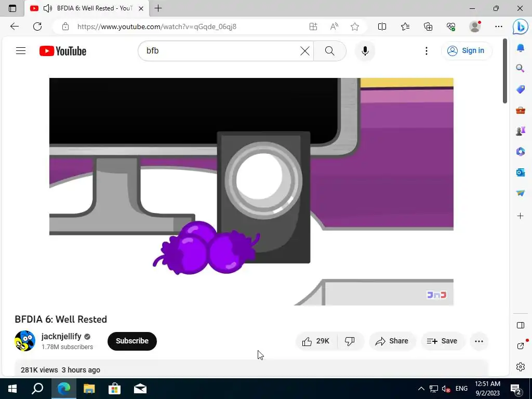The height and width of the screenshot is (399, 532).
Task: Toggle Read aloud in address bar
Action: [334, 26]
